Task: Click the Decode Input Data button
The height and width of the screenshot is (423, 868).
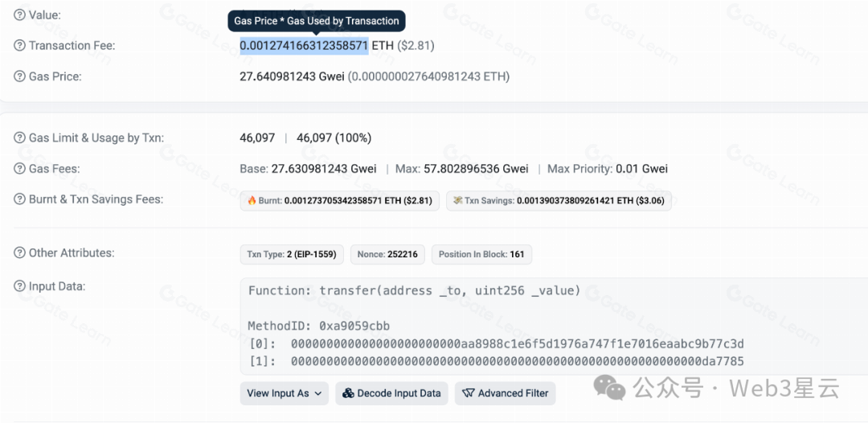Action: coord(391,393)
